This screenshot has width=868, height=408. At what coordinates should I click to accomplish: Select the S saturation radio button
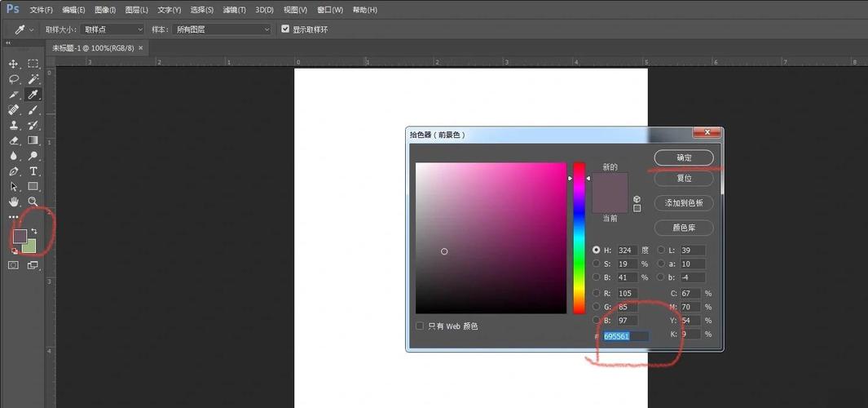point(597,264)
